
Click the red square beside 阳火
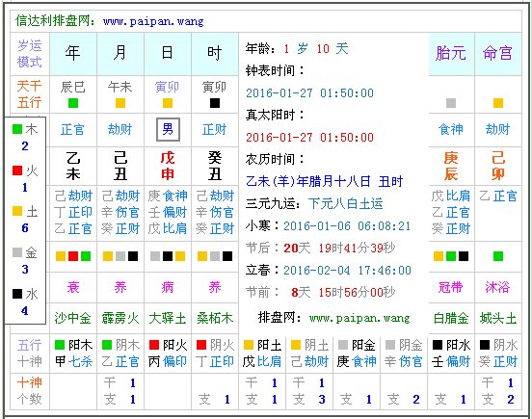[x=154, y=345]
